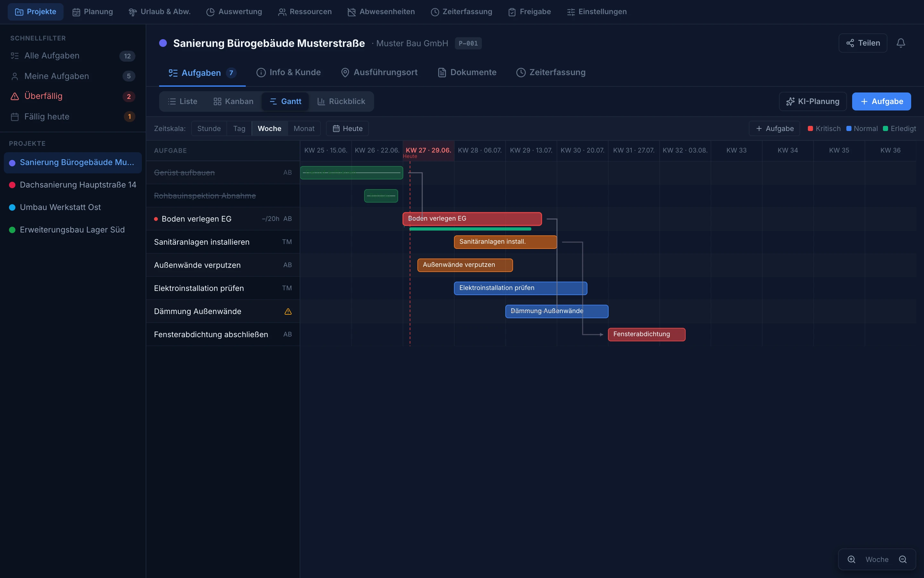924x578 pixels.
Task: Switch time scale to Tag
Action: coord(239,128)
